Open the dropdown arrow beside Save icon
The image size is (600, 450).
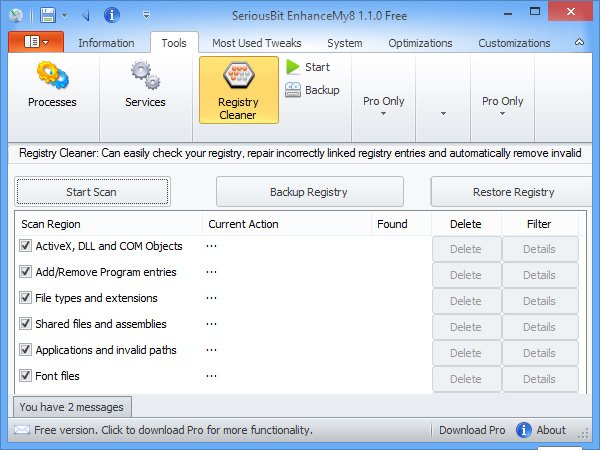click(x=65, y=16)
